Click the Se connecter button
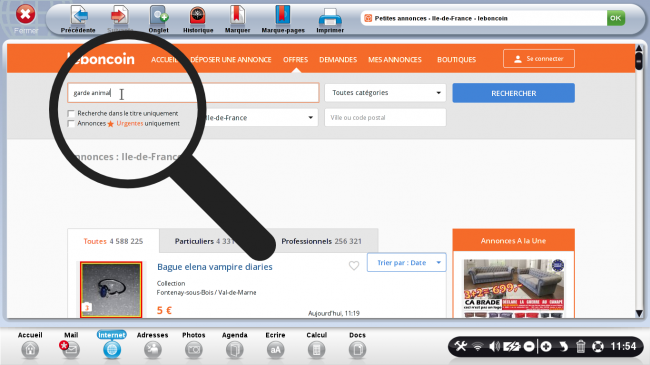The height and width of the screenshot is (365, 650). click(539, 58)
